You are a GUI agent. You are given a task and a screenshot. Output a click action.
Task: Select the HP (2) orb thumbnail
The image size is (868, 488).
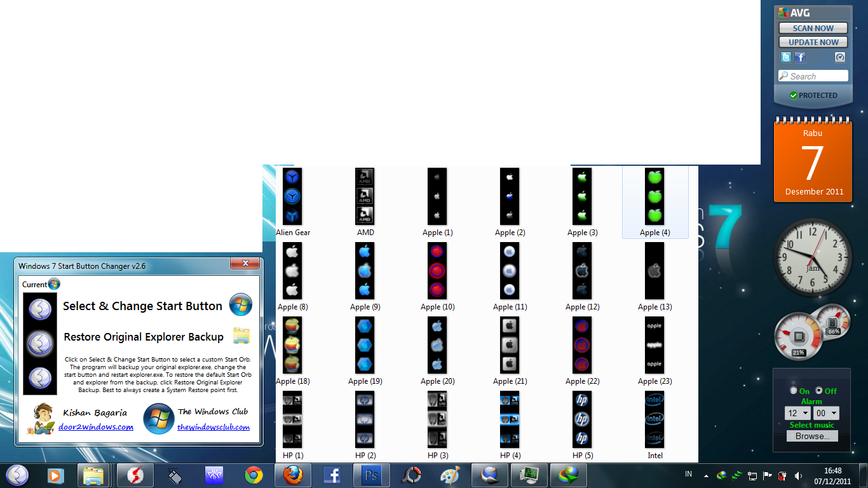point(365,419)
